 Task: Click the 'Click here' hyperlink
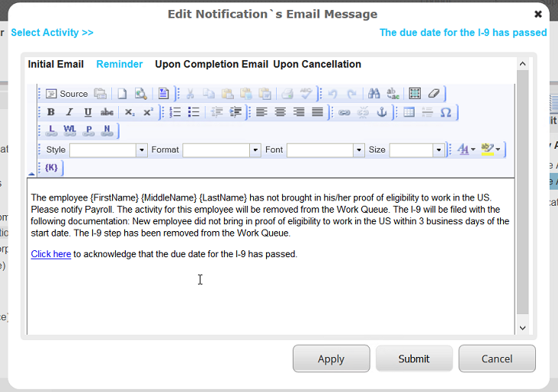[51, 254]
